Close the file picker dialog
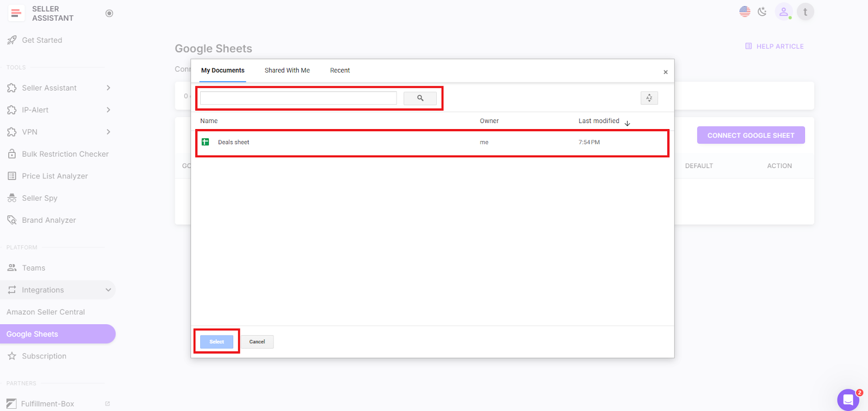Screen dimensions: 868x411 (666, 72)
